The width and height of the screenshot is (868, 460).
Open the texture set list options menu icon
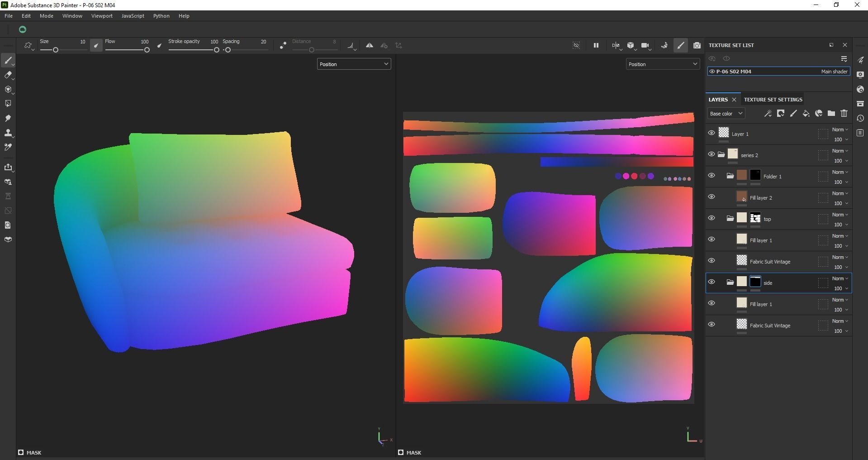coord(844,59)
